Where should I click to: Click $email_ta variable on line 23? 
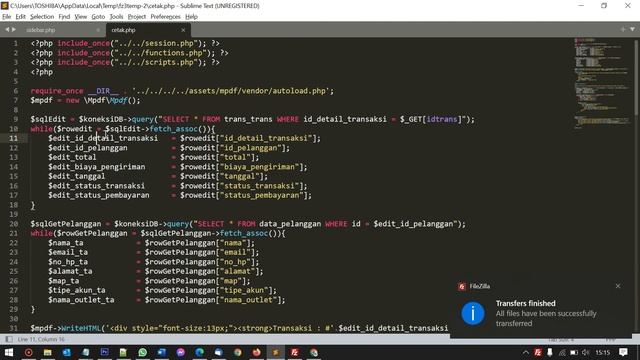68,252
